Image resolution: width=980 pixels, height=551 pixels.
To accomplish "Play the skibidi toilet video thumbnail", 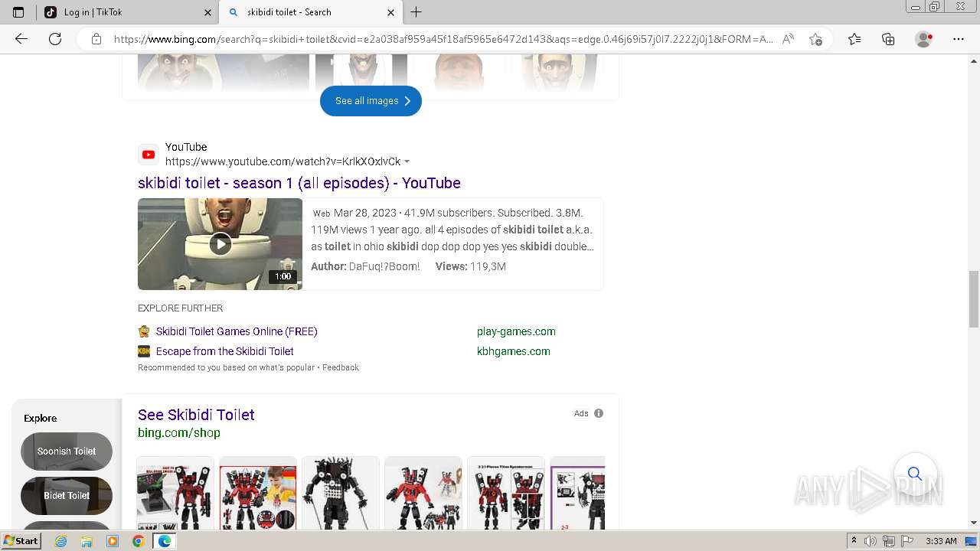I will point(220,244).
